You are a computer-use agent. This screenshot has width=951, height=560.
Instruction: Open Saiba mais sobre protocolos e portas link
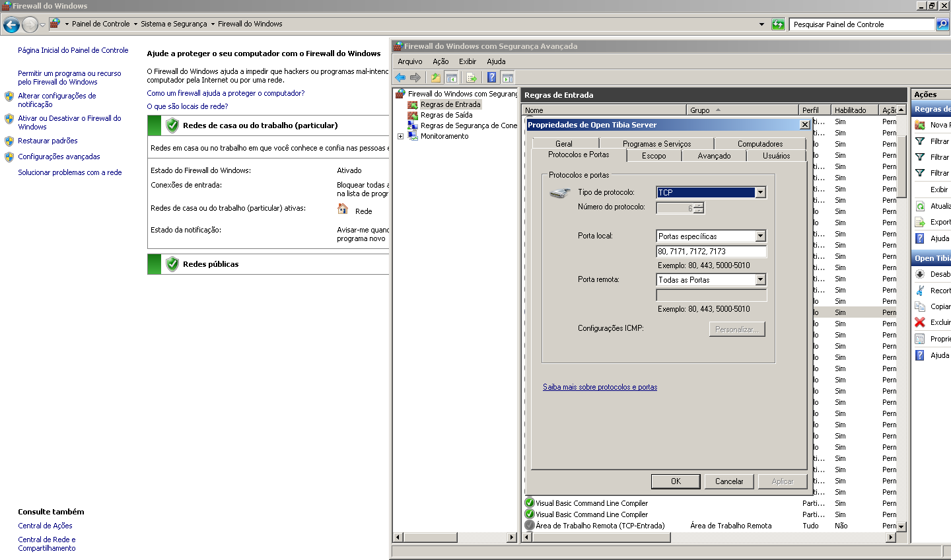click(x=600, y=387)
